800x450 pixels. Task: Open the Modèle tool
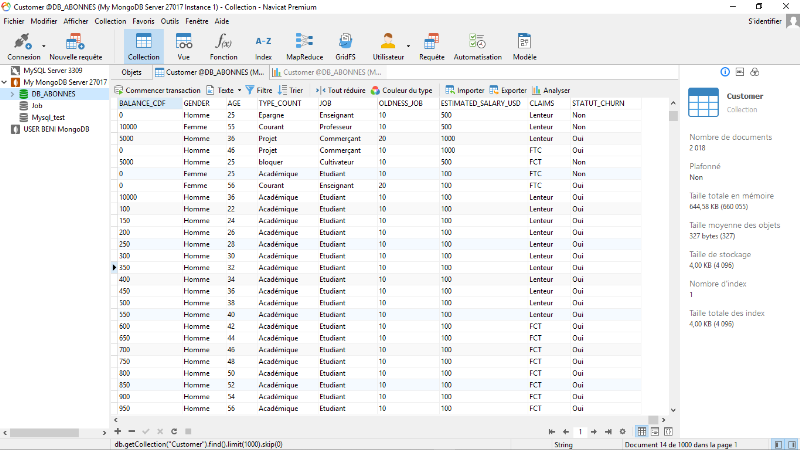click(x=524, y=46)
